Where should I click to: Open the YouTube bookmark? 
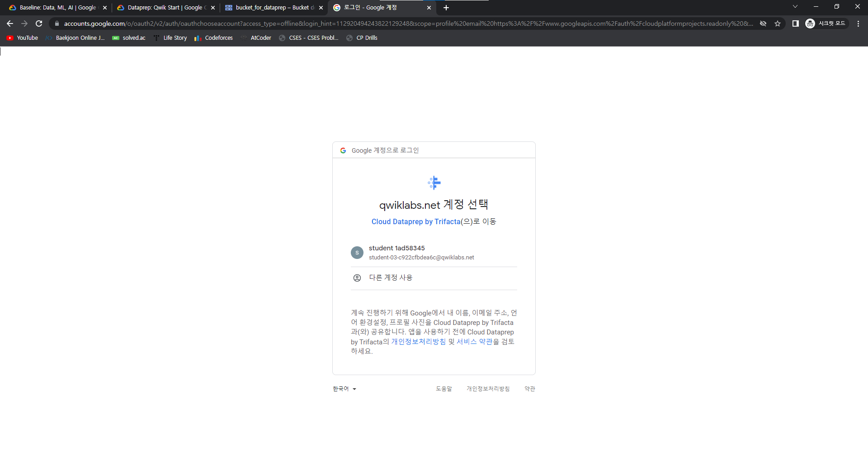[x=22, y=38]
